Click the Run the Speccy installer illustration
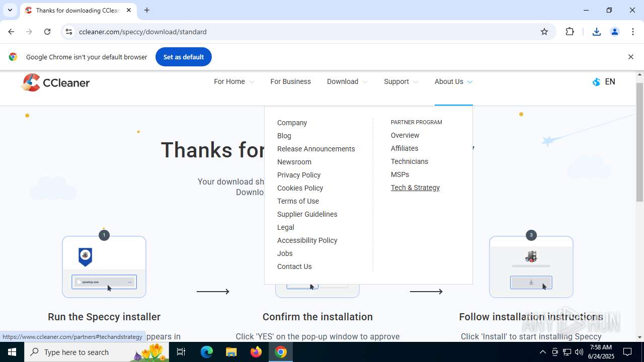This screenshot has width=644, height=362. (x=104, y=266)
